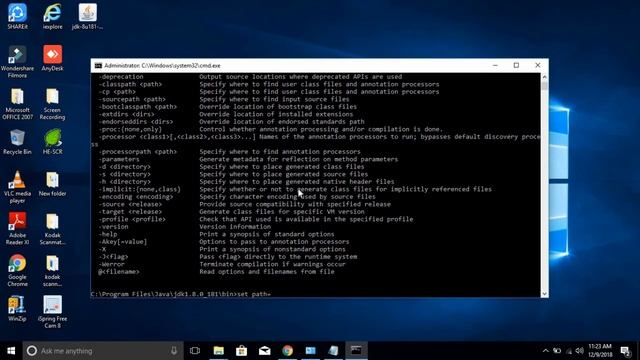Open the Mail taskbar icon
The height and width of the screenshot is (360, 640).
tap(264, 351)
